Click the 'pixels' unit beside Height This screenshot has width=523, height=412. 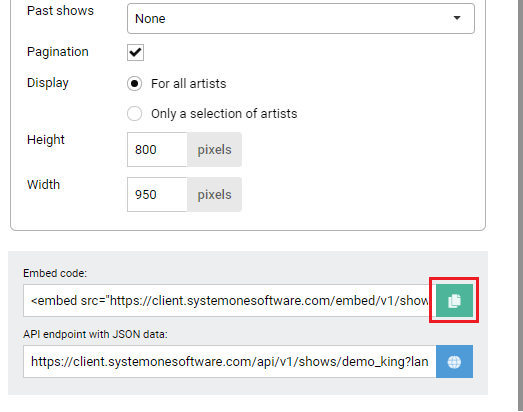point(214,149)
